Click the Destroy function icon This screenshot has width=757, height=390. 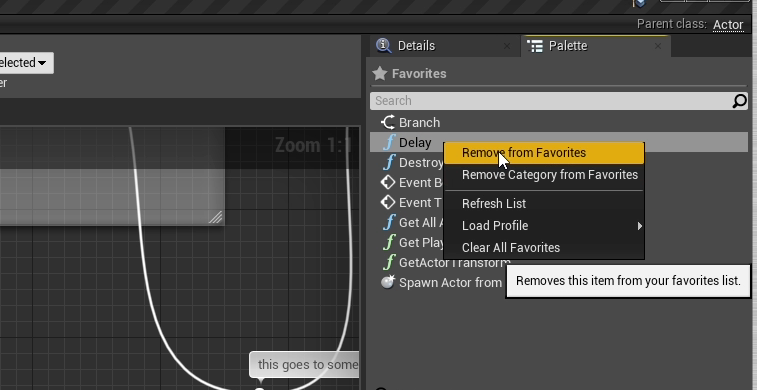(x=389, y=163)
